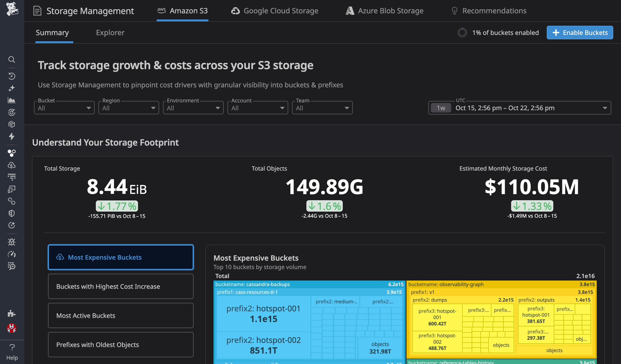Switch to the Explorer tab
Screen dimensions: 621x364
pos(110,33)
